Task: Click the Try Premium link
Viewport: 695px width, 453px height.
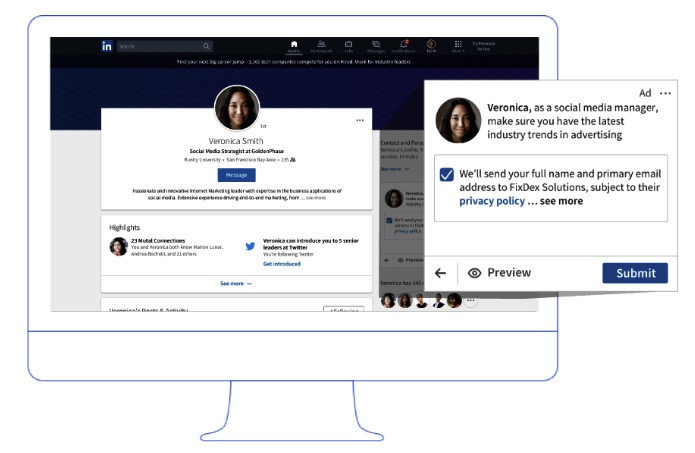Action: click(x=484, y=46)
